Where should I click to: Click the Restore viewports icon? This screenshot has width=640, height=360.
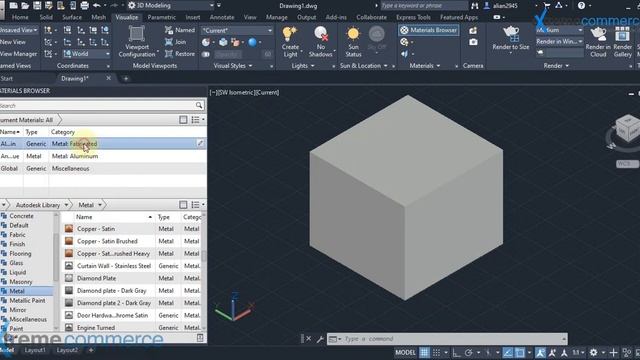tap(169, 53)
